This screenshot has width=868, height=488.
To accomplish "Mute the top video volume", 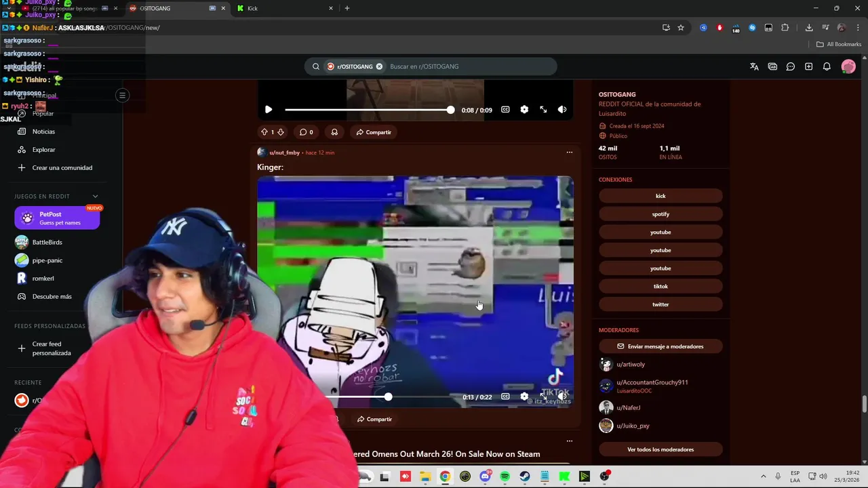I will point(562,110).
